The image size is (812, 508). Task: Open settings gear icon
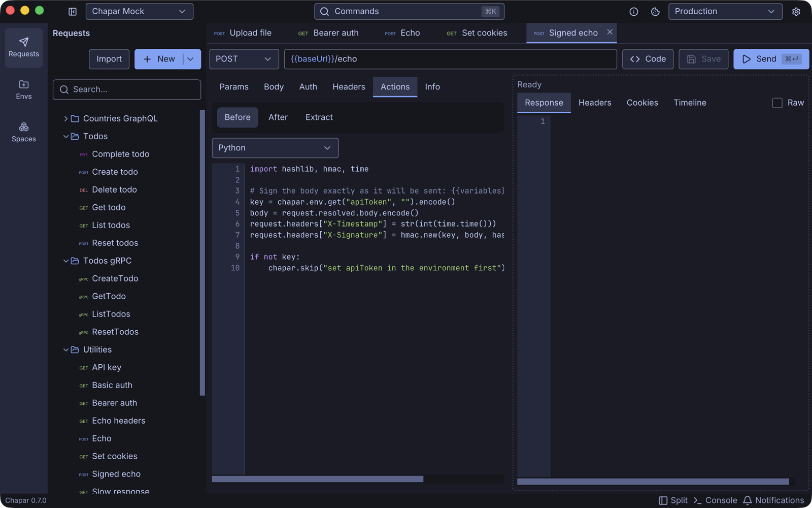796,11
